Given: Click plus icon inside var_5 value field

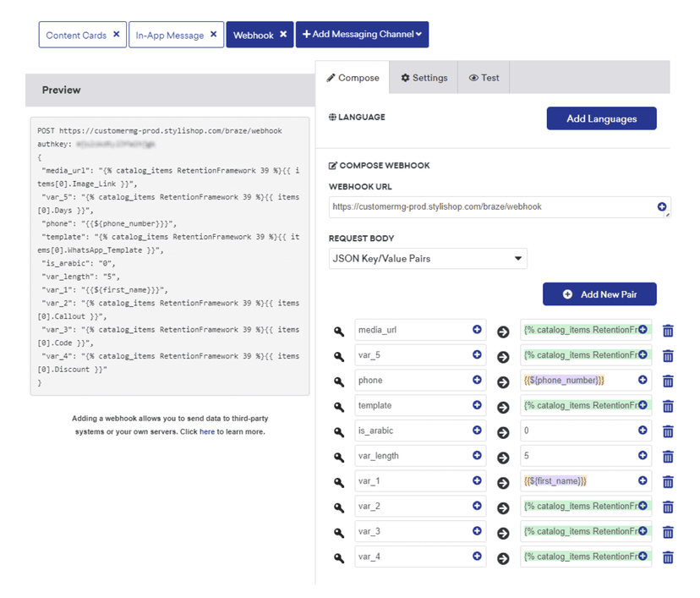Looking at the screenshot, I should pyautogui.click(x=642, y=355).
